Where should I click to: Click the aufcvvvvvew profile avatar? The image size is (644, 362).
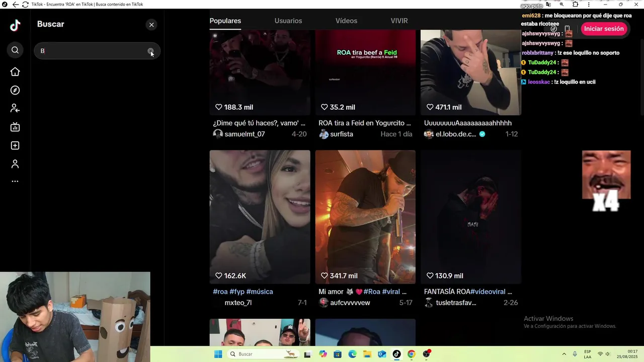point(324,303)
